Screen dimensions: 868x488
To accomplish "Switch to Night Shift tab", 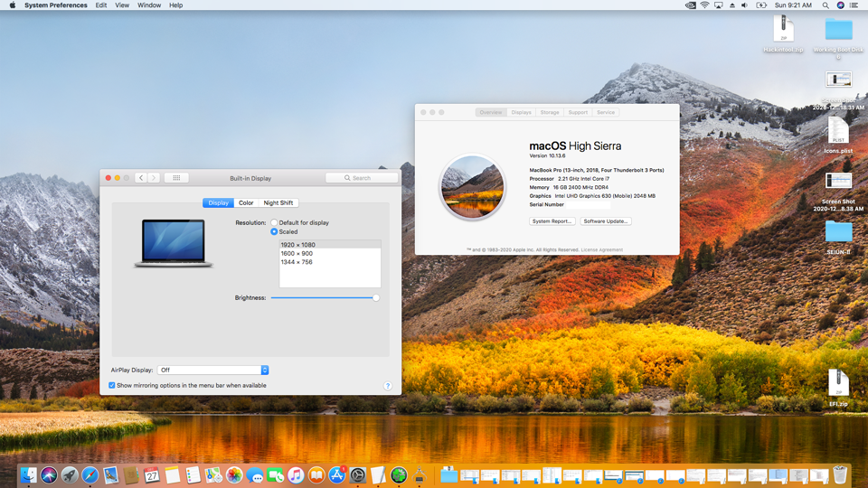I will pos(278,203).
